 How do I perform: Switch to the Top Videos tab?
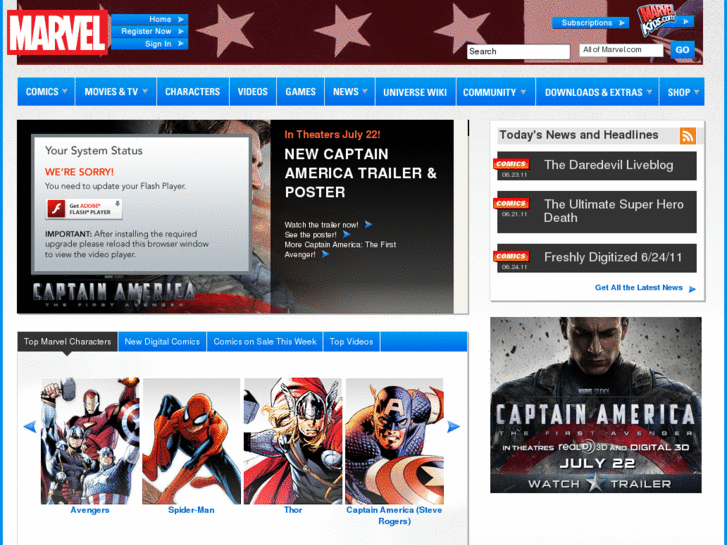(x=351, y=342)
